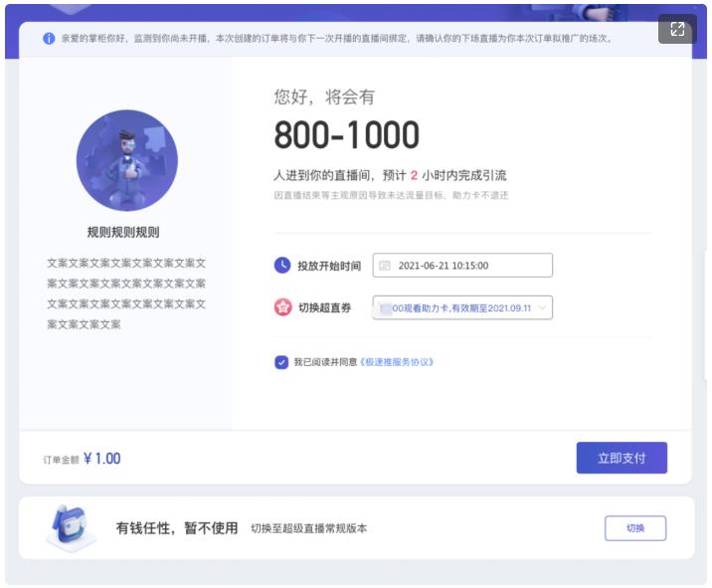Click the 人进到你的直播间 description line
Screen dimensions: 712x588
(390, 175)
